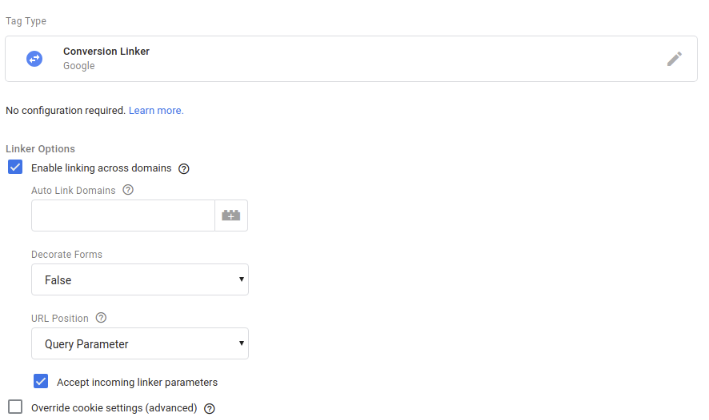This screenshot has height=420, width=709.
Task: Click the Auto Link Domains text field
Action: pos(123,216)
